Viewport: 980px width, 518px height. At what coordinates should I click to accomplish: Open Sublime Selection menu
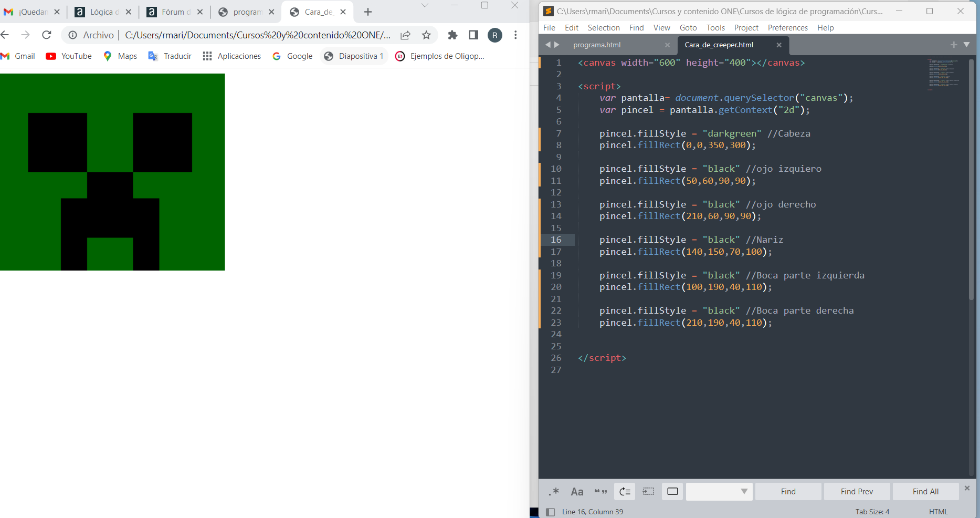coord(604,28)
